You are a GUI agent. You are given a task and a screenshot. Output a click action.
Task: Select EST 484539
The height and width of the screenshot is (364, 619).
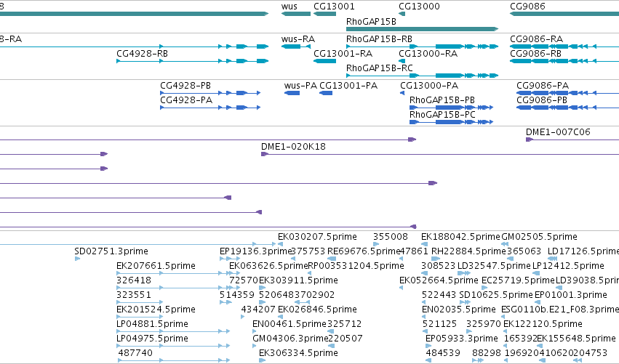(443, 353)
